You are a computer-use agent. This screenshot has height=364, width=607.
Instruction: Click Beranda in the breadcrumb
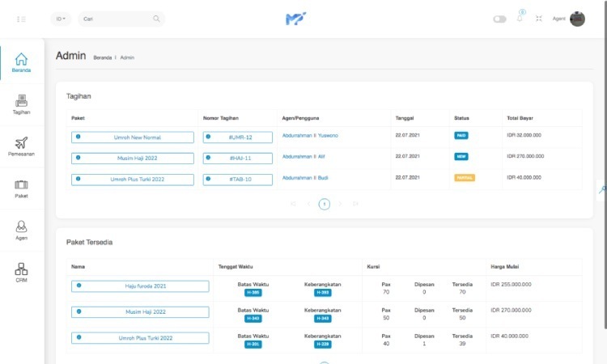click(103, 57)
